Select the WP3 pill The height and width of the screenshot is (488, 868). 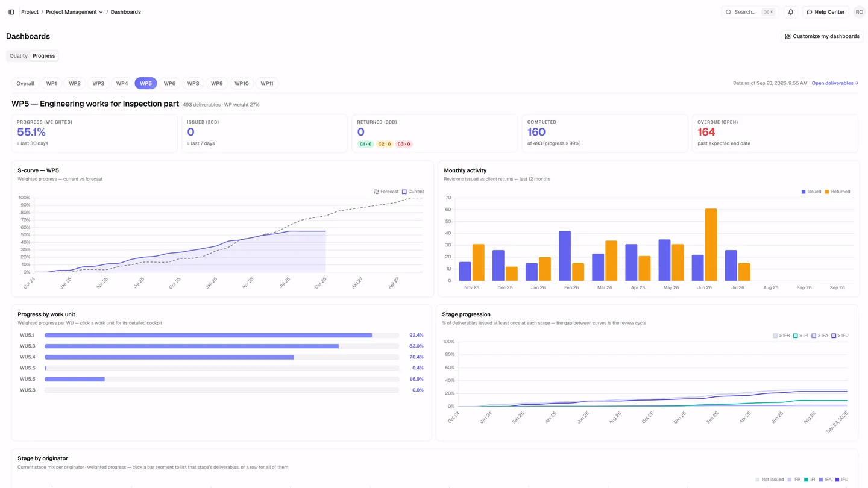98,83
